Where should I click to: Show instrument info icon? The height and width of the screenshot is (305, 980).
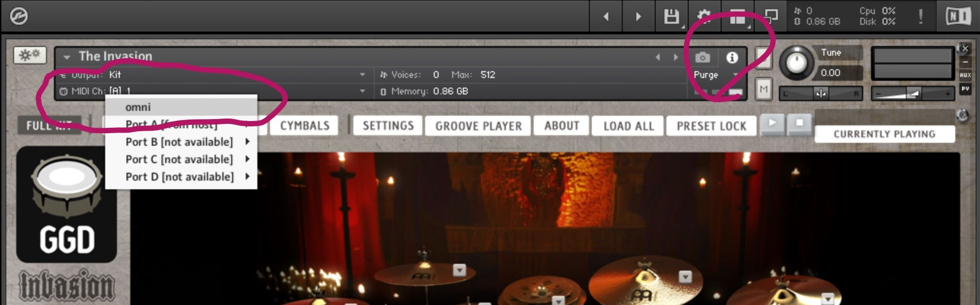click(732, 58)
